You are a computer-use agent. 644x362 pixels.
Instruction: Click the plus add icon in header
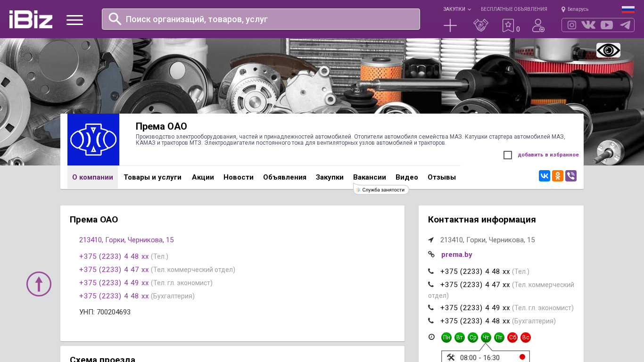point(450,25)
